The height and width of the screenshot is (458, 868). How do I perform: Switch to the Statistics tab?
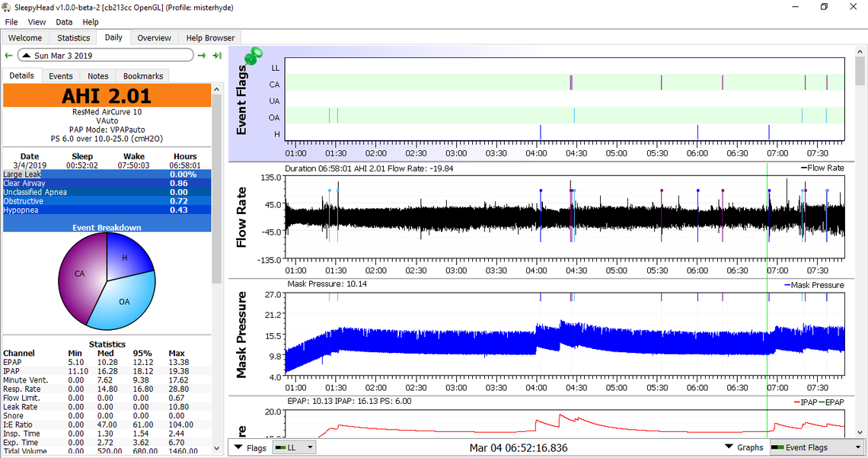73,37
